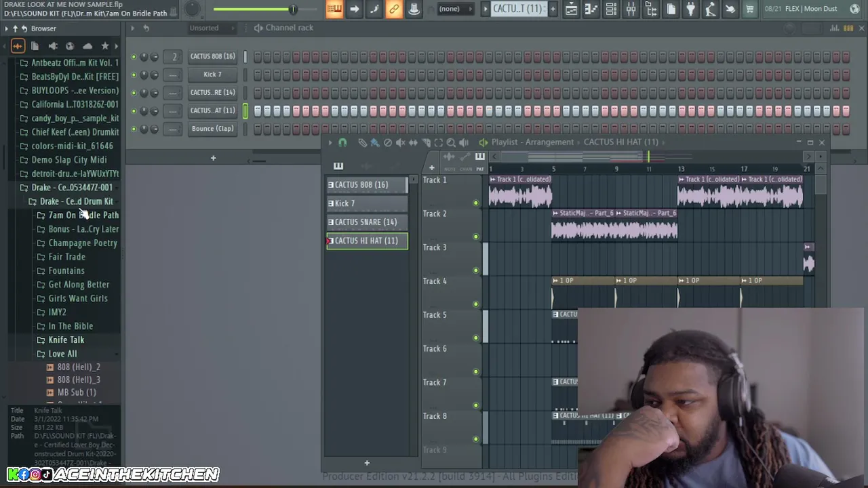868x488 pixels.
Task: Select the Mute tool in Playlist toolbar
Action: pos(400,142)
